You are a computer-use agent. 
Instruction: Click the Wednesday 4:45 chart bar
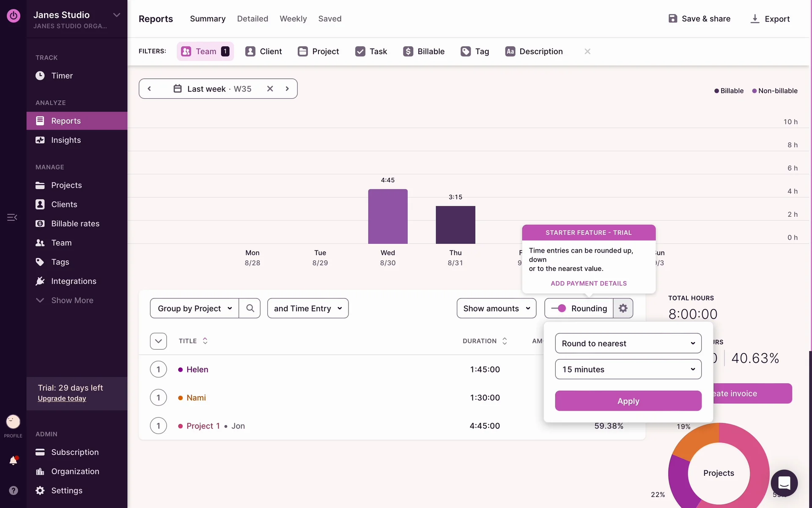387,216
